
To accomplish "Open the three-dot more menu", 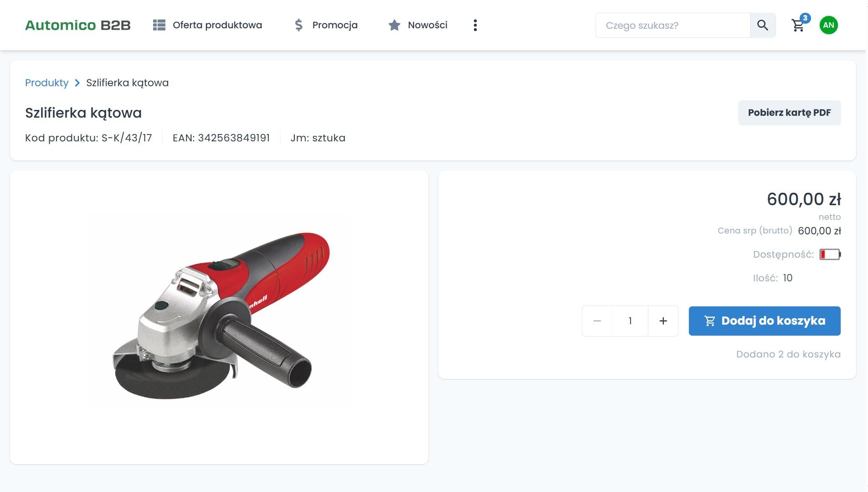I will coord(475,25).
